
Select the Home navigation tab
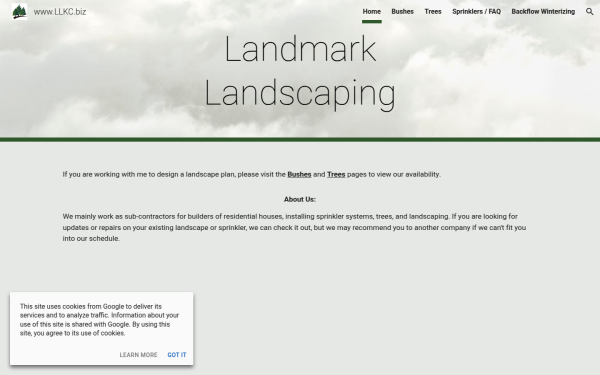coord(372,11)
